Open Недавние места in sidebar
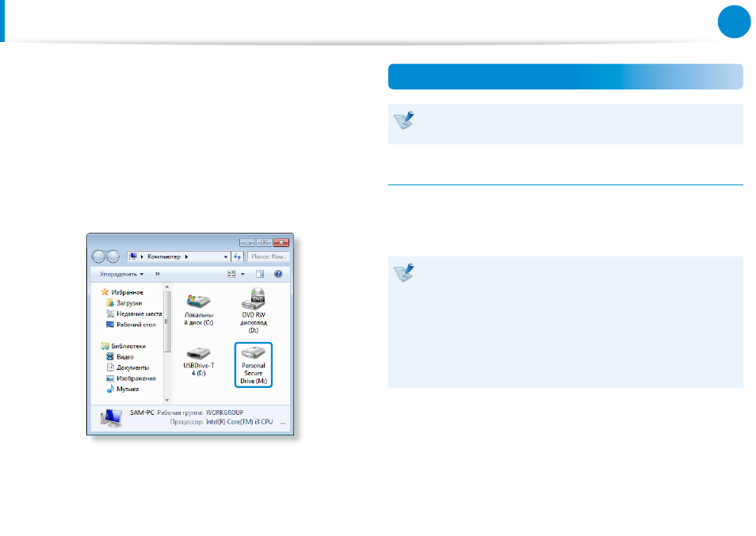This screenshot has width=756, height=536. (x=134, y=314)
